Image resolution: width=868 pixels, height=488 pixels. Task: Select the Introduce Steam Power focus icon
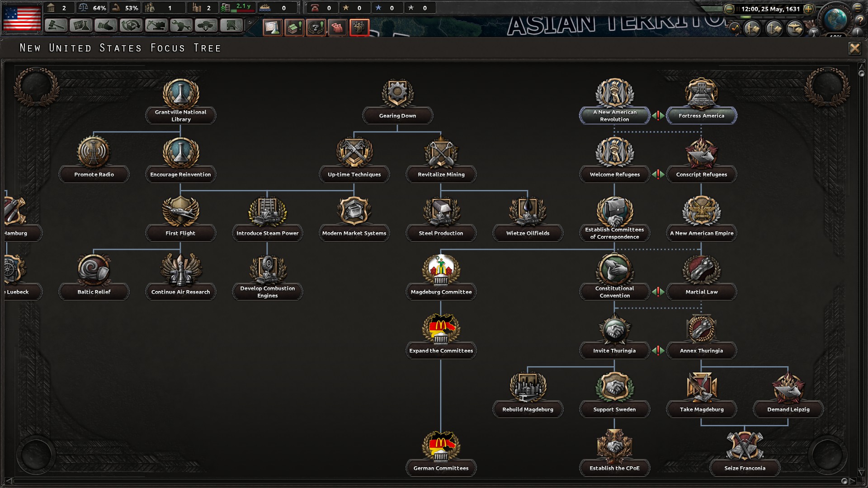pyautogui.click(x=268, y=211)
